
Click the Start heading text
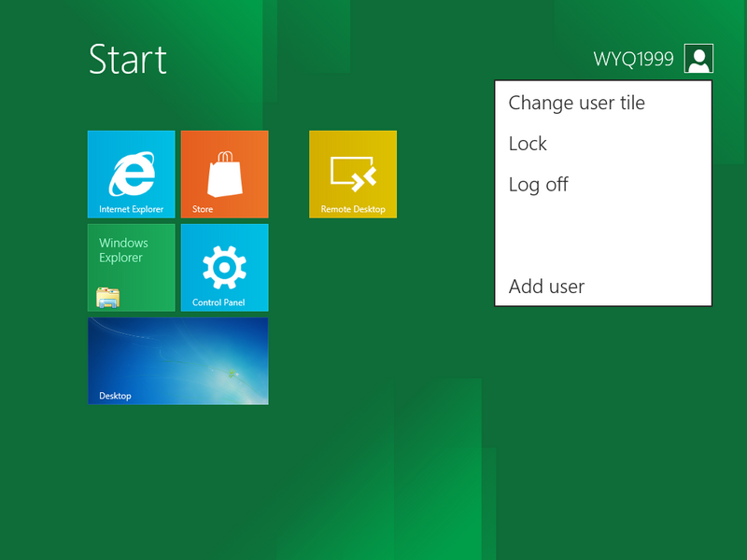pyautogui.click(x=128, y=60)
